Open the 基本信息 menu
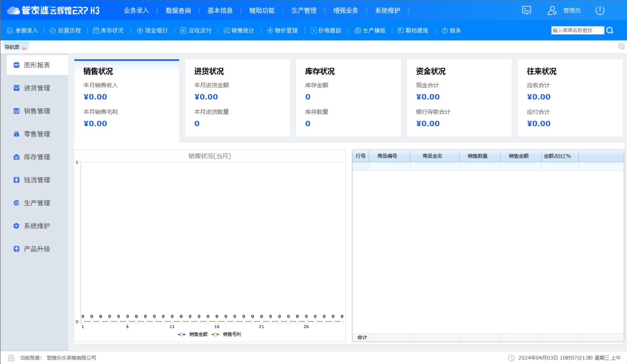This screenshot has width=627, height=364. pos(220,11)
